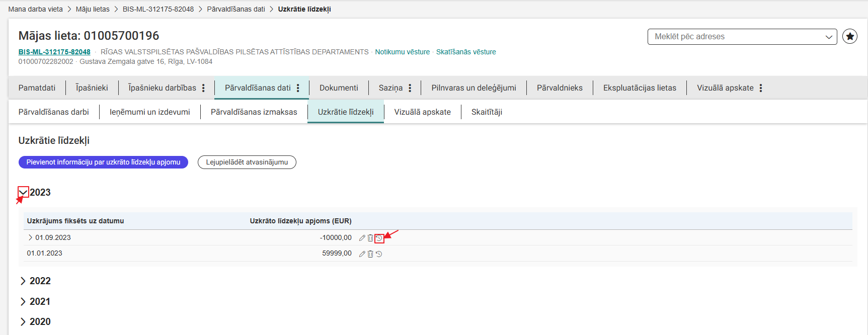The width and height of the screenshot is (868, 335).
Task: Open the Notikumu vēsture link
Action: pos(402,52)
